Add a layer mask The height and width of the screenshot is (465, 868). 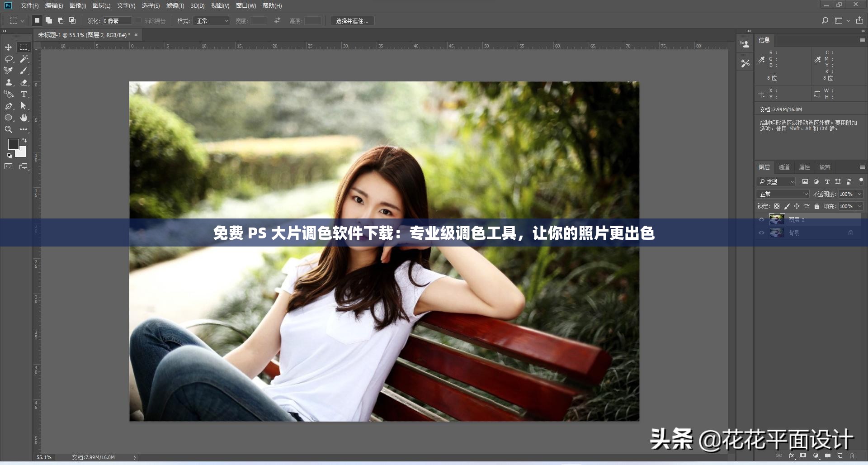803,456
